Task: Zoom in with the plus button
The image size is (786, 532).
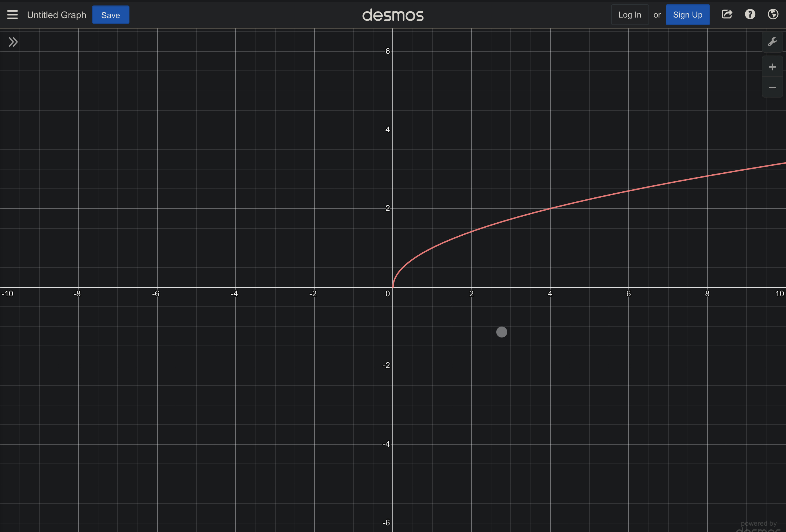Action: point(772,67)
